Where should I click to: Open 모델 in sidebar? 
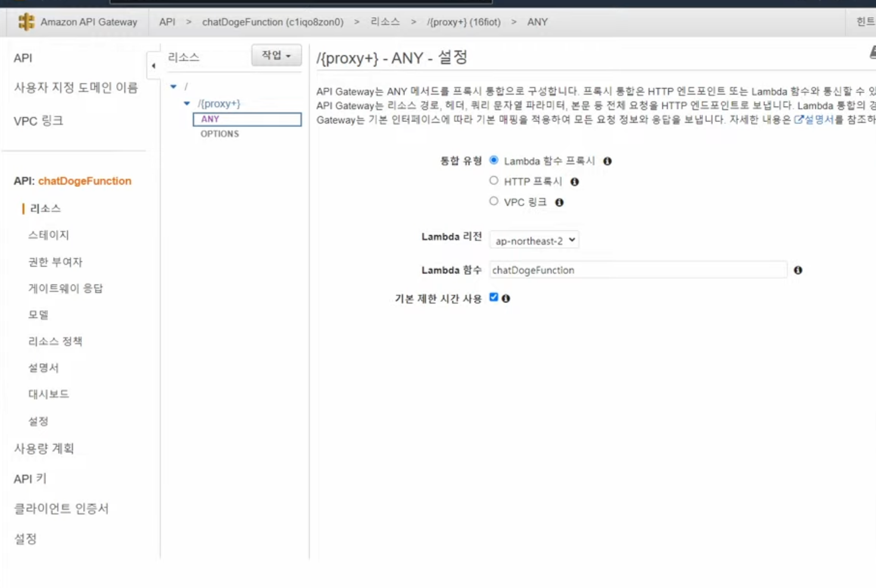click(38, 315)
